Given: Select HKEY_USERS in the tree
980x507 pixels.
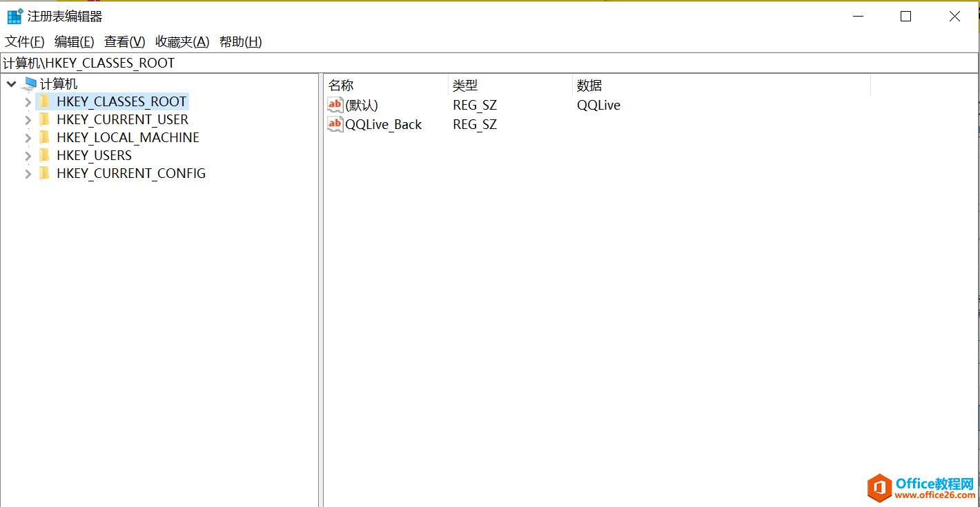Looking at the screenshot, I should (x=95, y=155).
